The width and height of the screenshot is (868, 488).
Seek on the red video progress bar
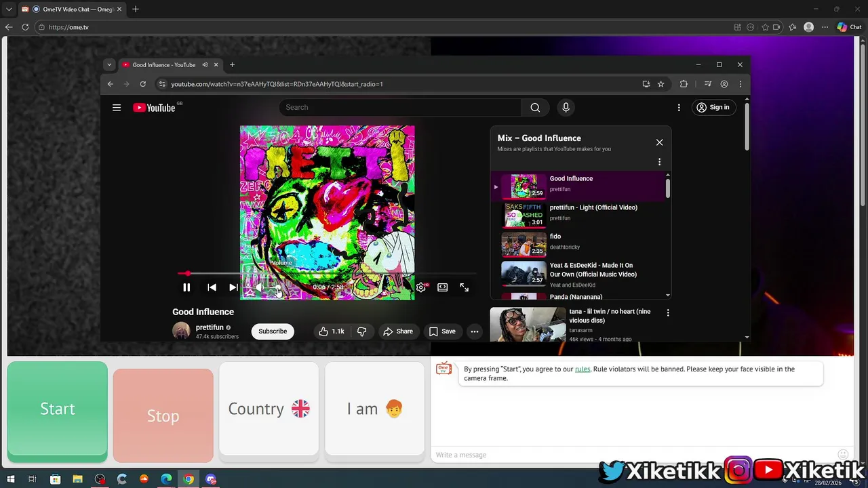point(327,274)
